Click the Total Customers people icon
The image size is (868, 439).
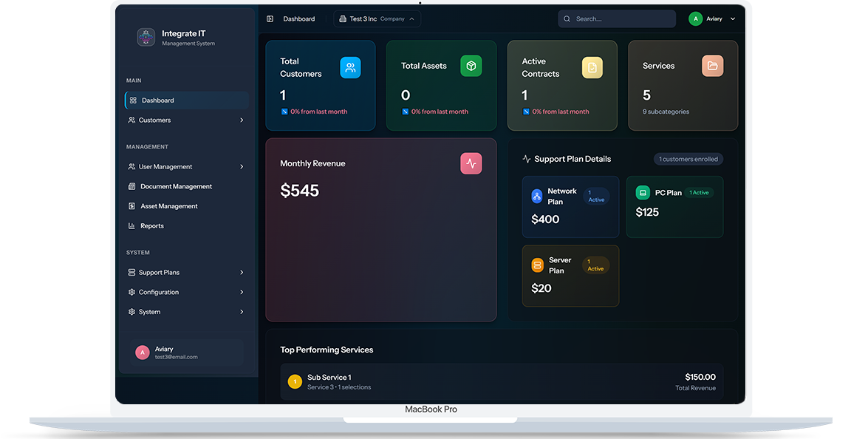point(350,67)
